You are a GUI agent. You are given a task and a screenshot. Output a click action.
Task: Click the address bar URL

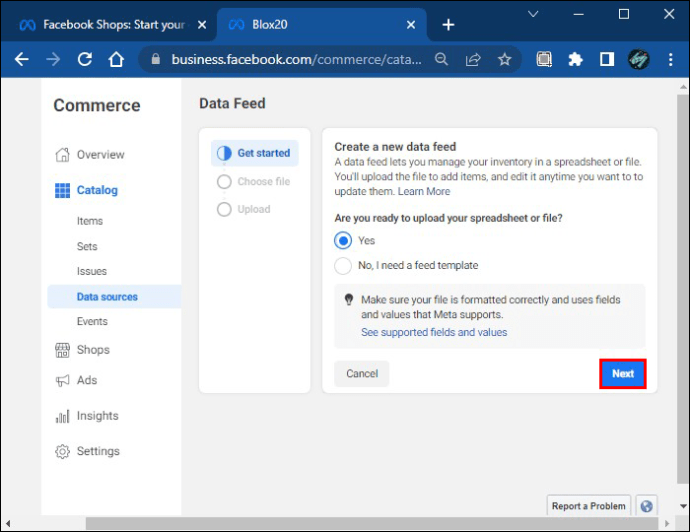point(296,59)
